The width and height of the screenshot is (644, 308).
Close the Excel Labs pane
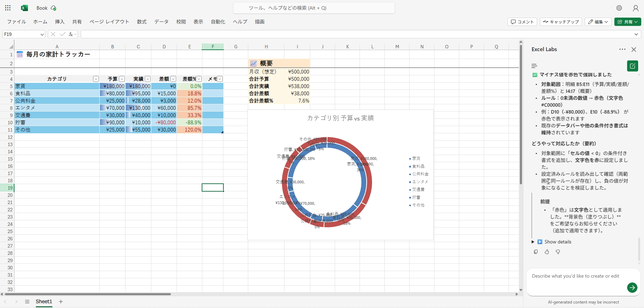point(634,49)
